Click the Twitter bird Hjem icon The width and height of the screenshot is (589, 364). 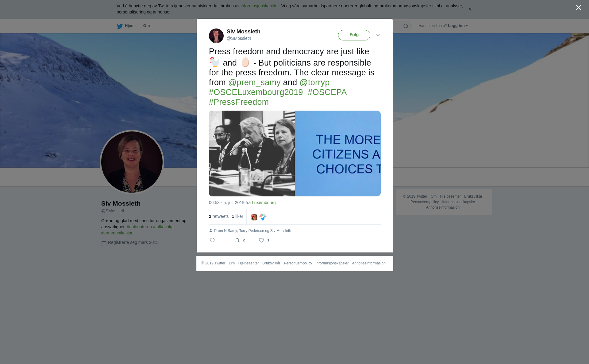(x=120, y=26)
